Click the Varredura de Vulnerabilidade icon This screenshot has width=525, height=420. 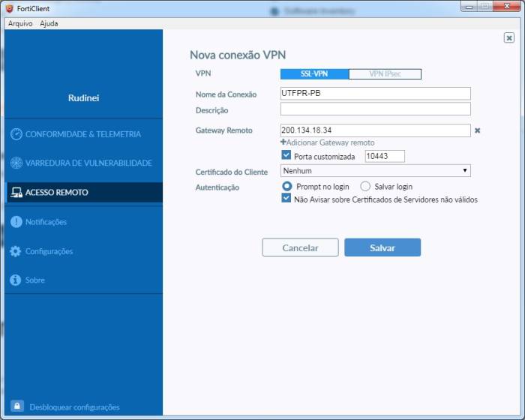(16, 163)
